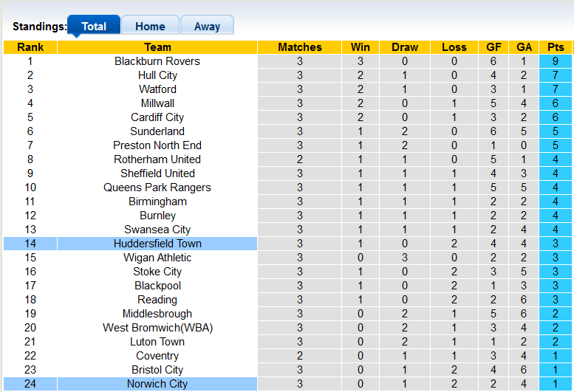Viewport: 574px width, 392px height.
Task: Click the Blackburn Rovers team link
Action: tap(157, 61)
